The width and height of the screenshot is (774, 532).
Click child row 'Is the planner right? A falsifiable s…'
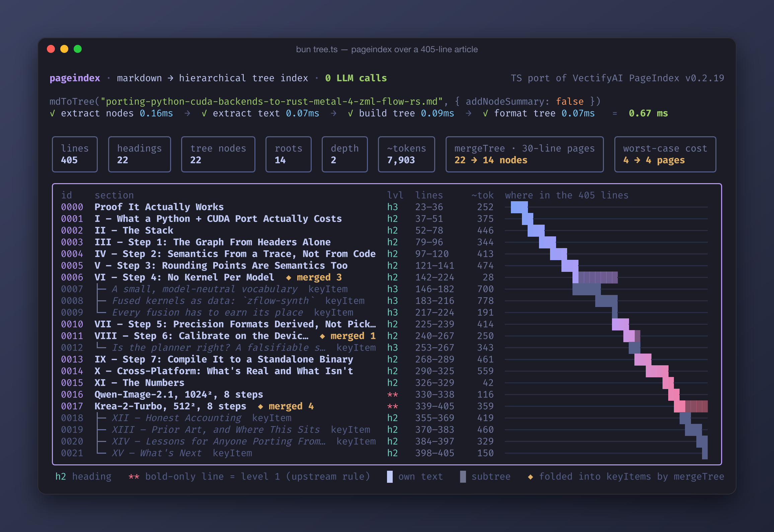tap(384, 348)
